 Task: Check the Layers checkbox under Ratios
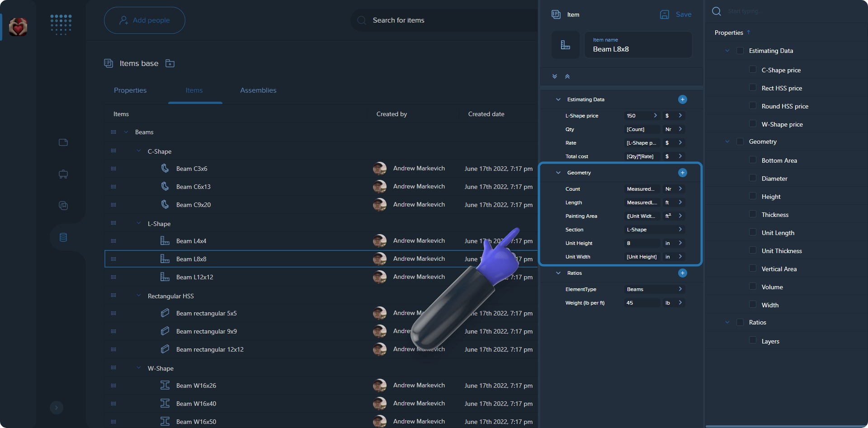(753, 340)
